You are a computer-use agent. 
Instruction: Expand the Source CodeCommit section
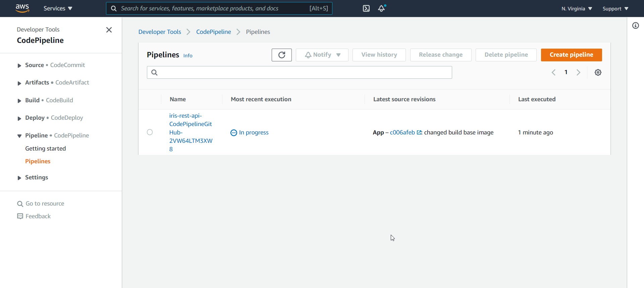(19, 65)
